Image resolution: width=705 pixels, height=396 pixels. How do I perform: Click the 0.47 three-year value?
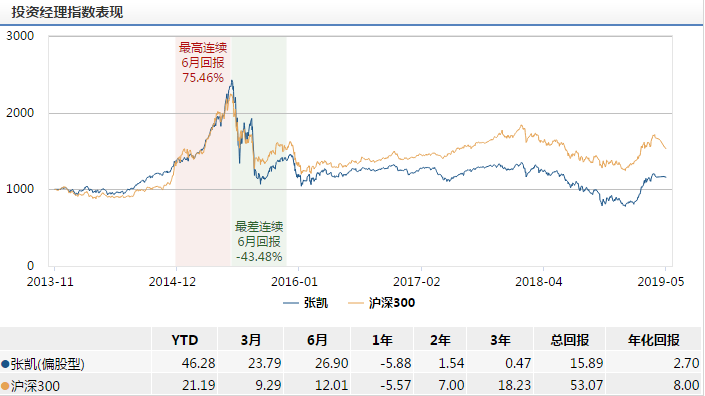[518, 363]
